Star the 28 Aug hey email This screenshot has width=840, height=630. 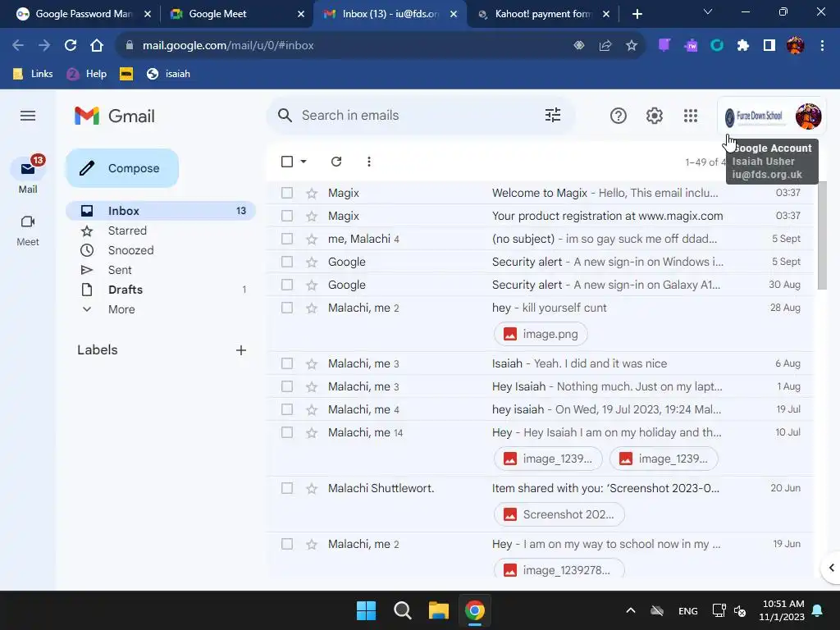(x=312, y=308)
